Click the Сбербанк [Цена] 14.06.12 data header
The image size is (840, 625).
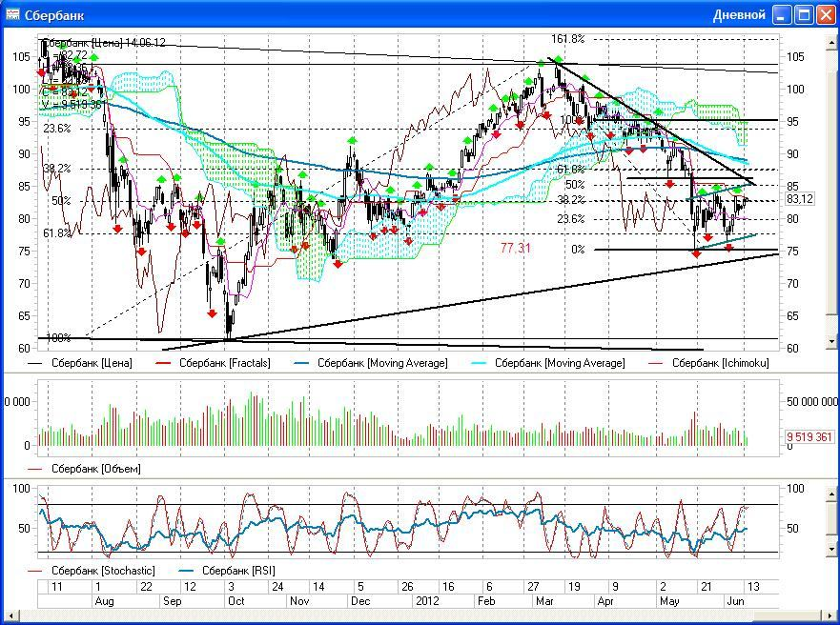[104, 43]
